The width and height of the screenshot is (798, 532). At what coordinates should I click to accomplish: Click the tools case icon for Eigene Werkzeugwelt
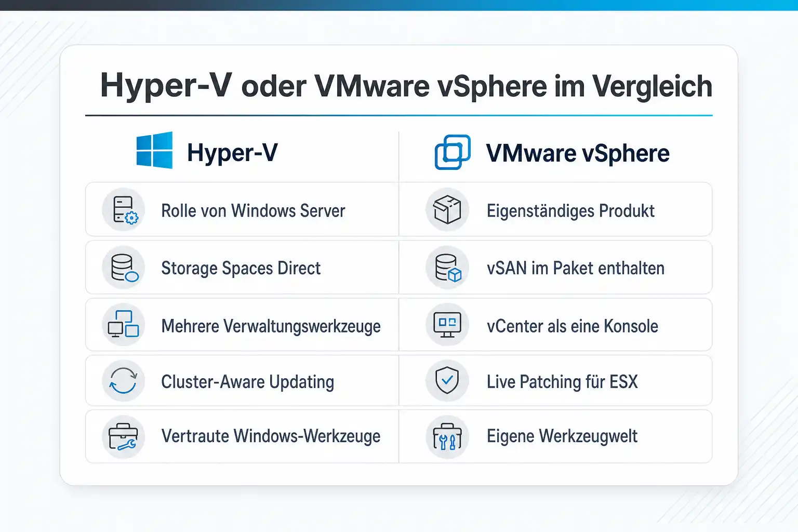tap(447, 436)
